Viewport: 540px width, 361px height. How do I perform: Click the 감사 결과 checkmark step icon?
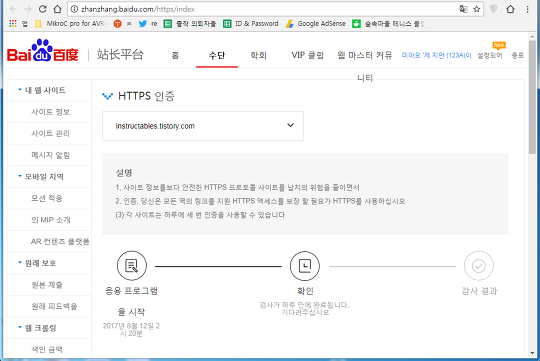click(479, 266)
